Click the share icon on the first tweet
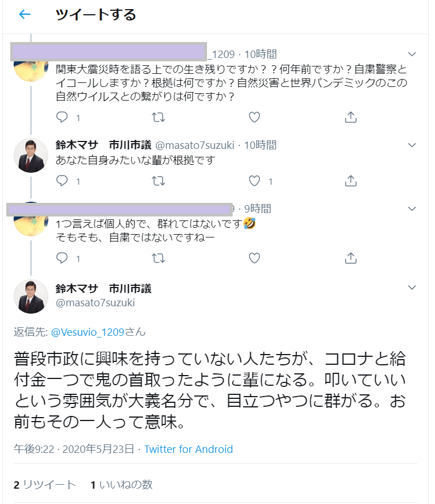The image size is (435, 504). click(351, 117)
